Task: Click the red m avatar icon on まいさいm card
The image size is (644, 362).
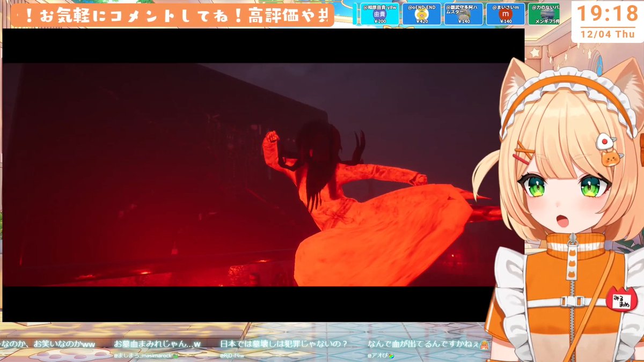Action: [505, 14]
